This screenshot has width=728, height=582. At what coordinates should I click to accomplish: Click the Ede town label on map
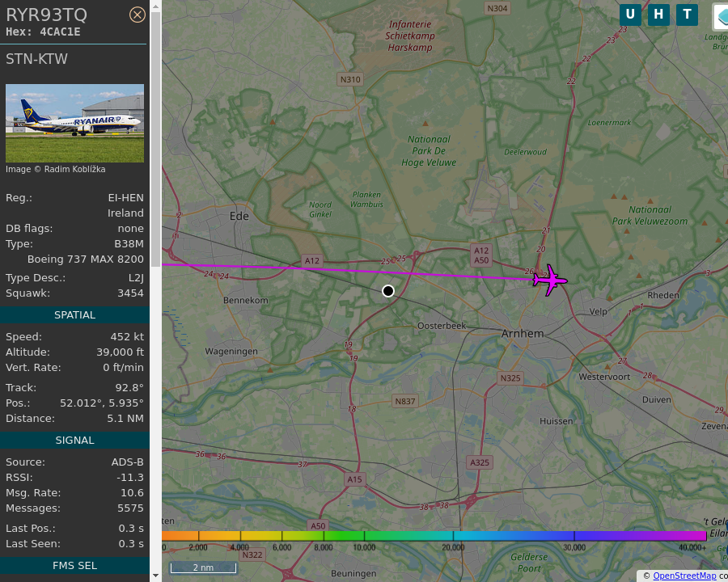[239, 216]
